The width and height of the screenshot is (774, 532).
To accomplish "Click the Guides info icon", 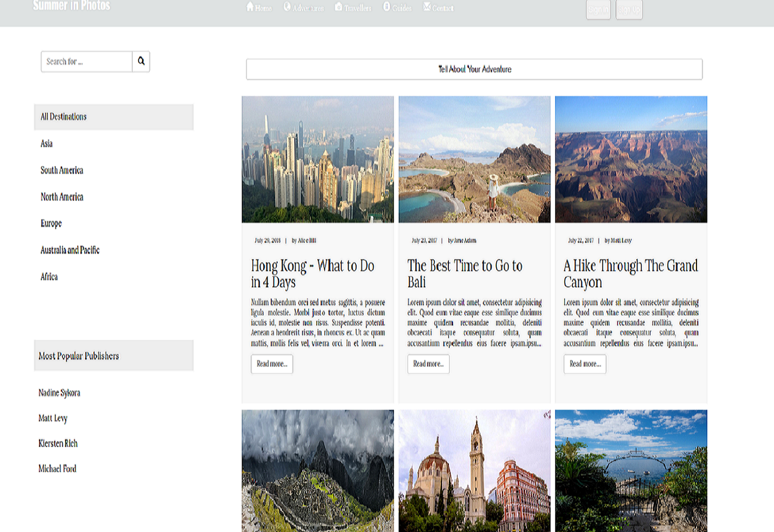I will (x=386, y=7).
